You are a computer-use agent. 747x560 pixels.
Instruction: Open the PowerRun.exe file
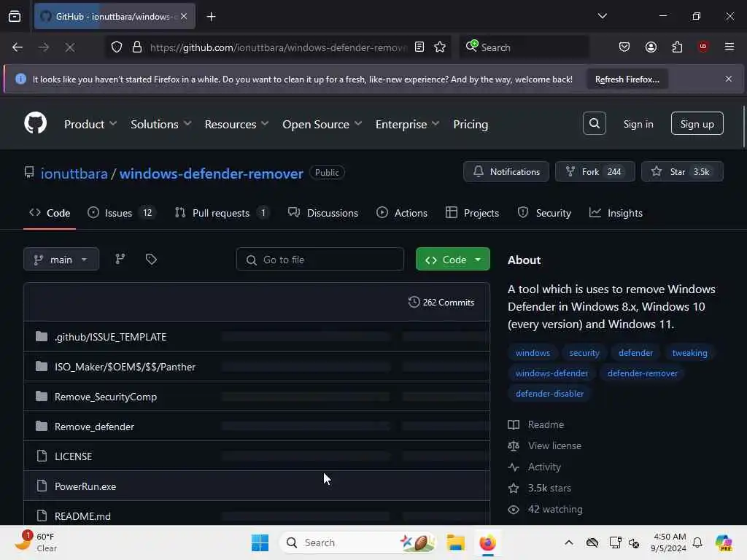click(85, 486)
